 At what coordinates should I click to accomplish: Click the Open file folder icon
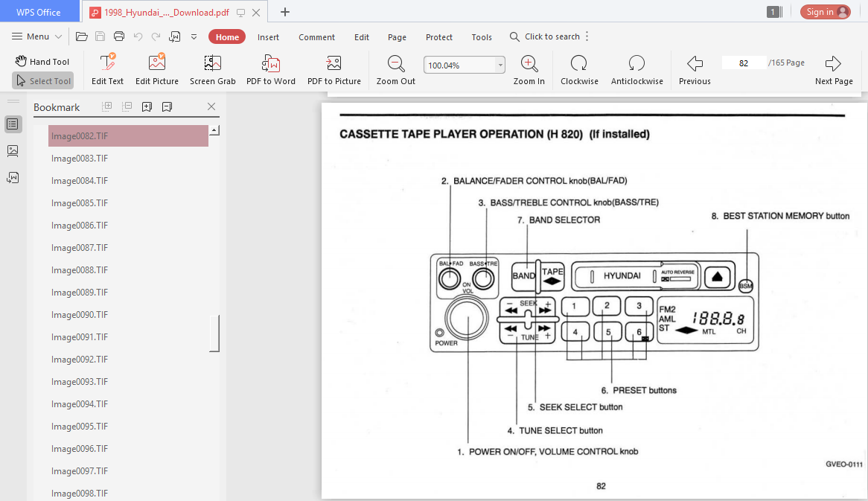click(x=82, y=36)
